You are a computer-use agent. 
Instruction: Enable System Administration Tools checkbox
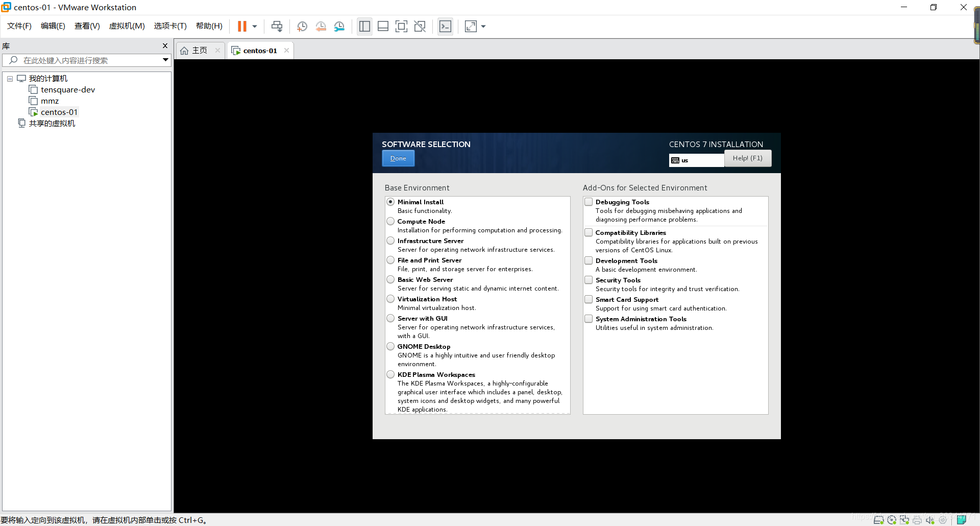(589, 319)
